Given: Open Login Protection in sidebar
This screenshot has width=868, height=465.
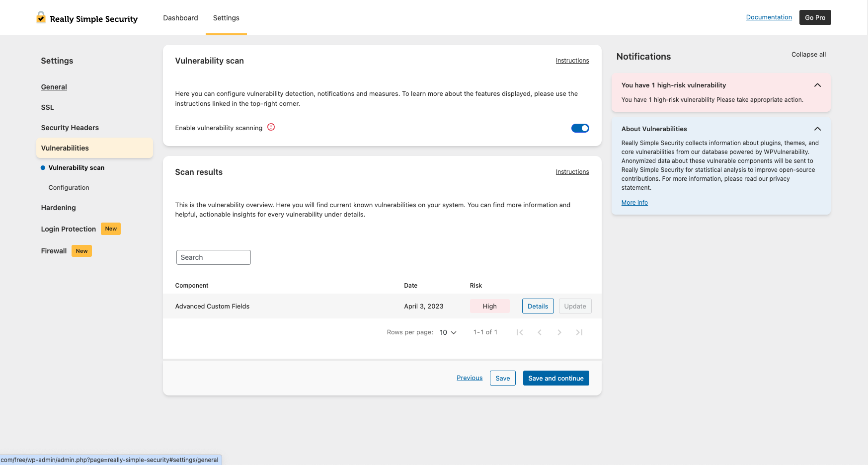Looking at the screenshot, I should click(x=68, y=229).
